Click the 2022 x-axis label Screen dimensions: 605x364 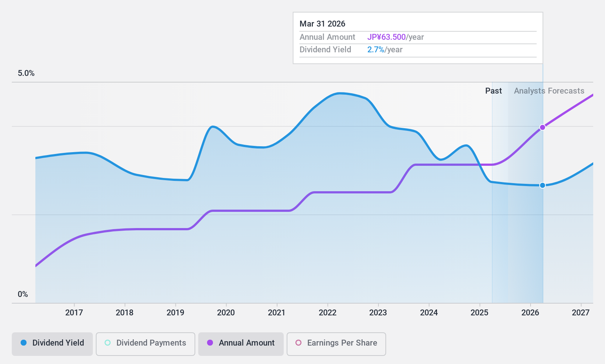pos(328,313)
